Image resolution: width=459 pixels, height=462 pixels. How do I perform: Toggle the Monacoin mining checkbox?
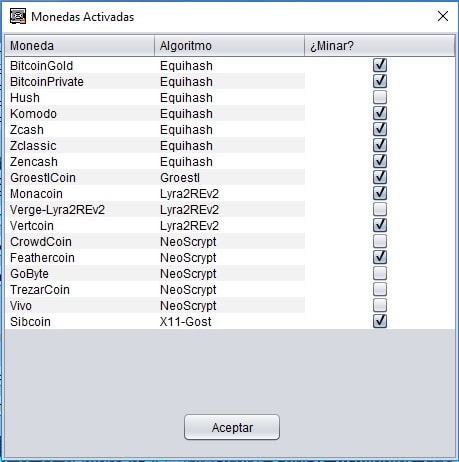tap(380, 193)
